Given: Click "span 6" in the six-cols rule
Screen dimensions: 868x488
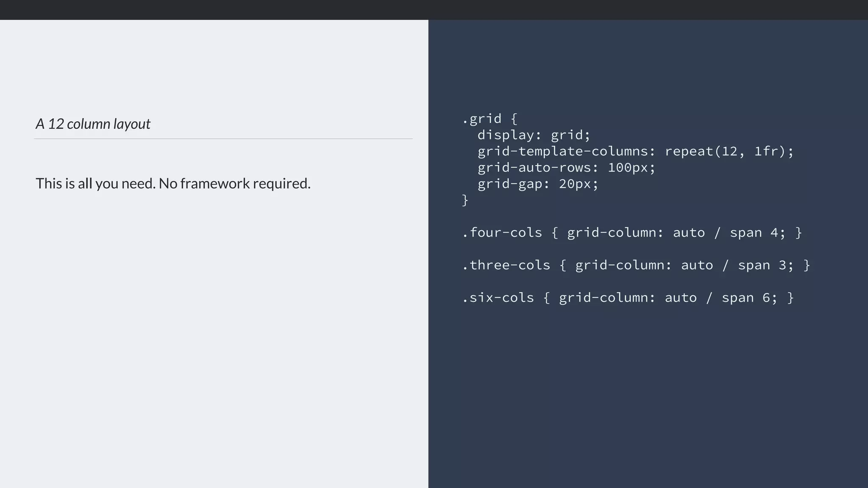Looking at the screenshot, I should 746,298.
